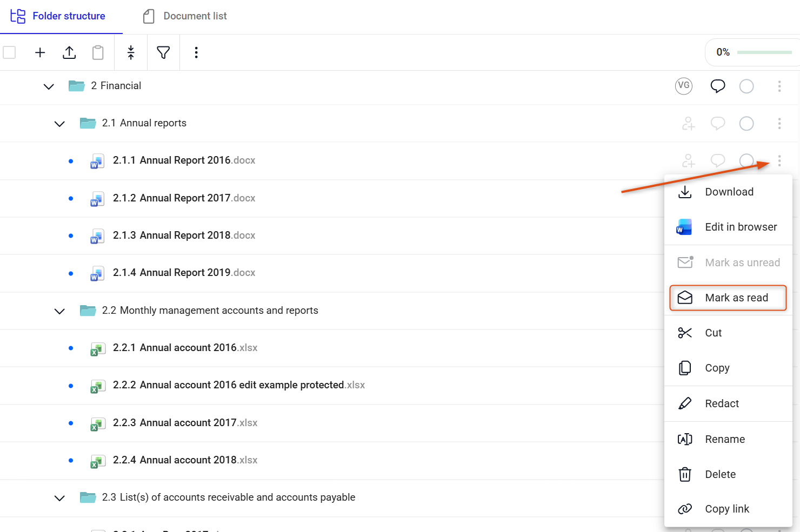Viewport: 800px width, 532px height.
Task: Click the collapse-all arrows icon
Action: tap(131, 52)
